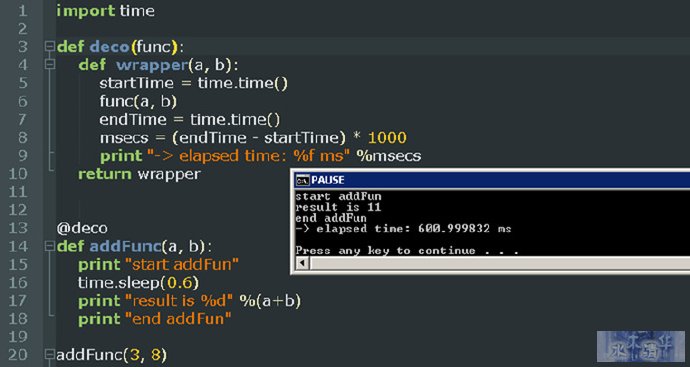
Task: Select line number 20 in the gutter
Action: [x=18, y=355]
